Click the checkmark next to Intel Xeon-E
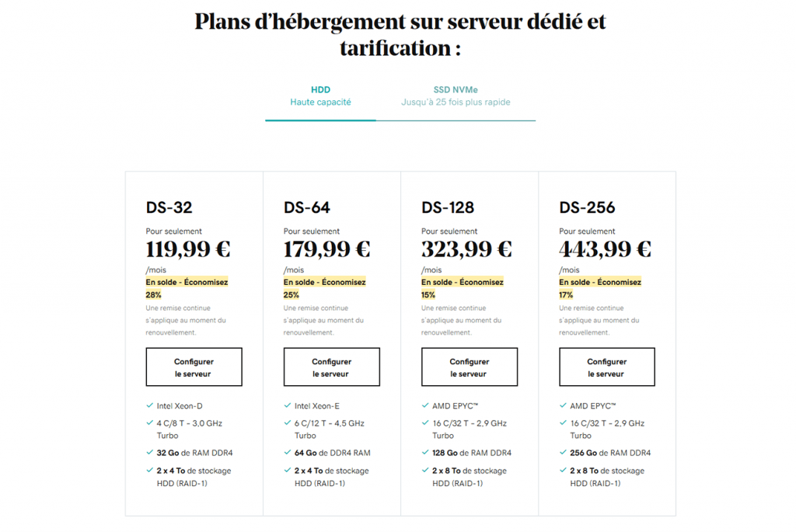Image resolution: width=796 pixels, height=532 pixels. pos(287,405)
